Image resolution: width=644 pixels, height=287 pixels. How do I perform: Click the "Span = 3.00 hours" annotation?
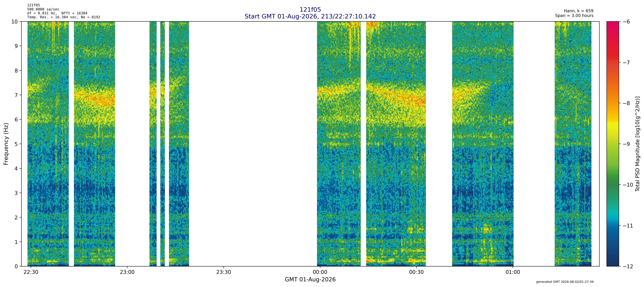[574, 15]
